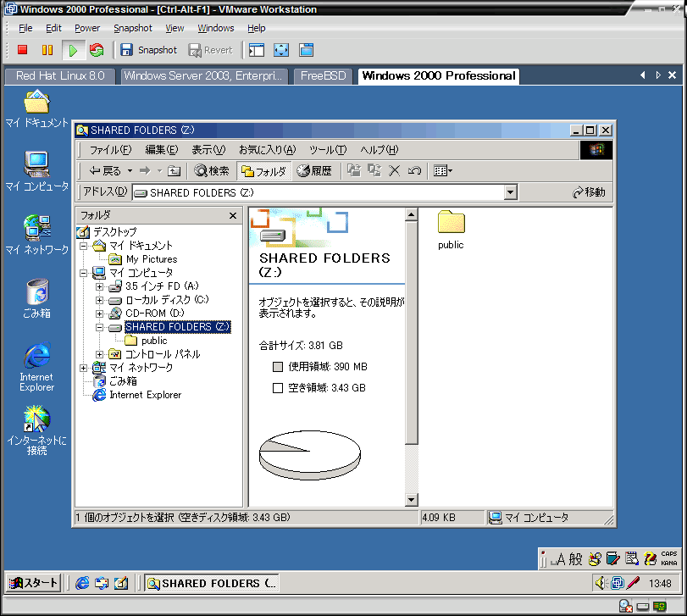Open ファイル(F) menu in Explorer
The width and height of the screenshot is (687, 616).
(110, 150)
